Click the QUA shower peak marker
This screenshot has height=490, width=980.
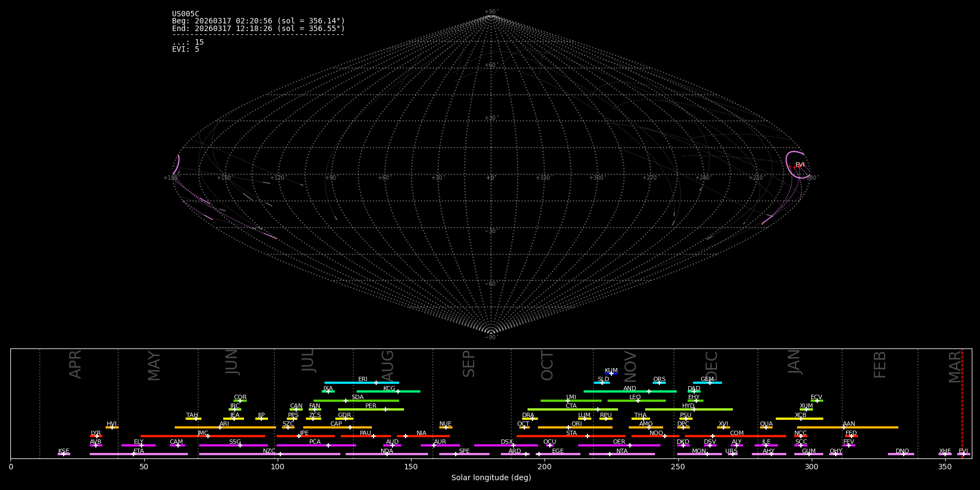point(767,427)
